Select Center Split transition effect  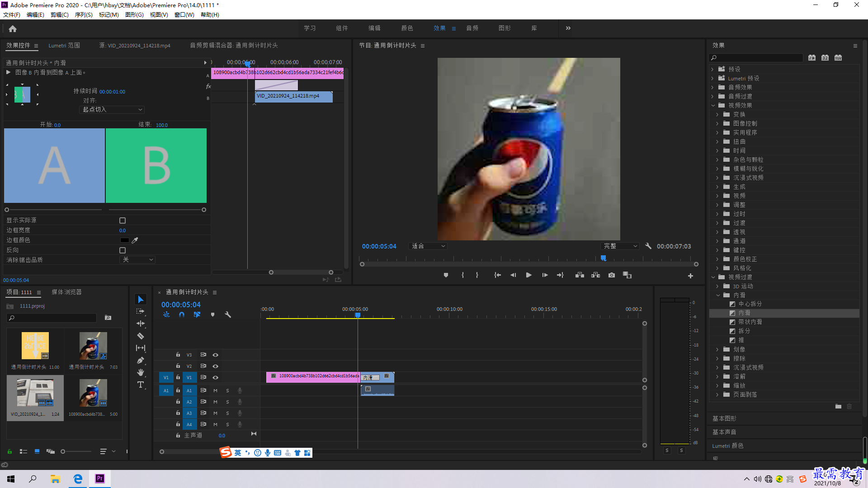[x=750, y=304]
